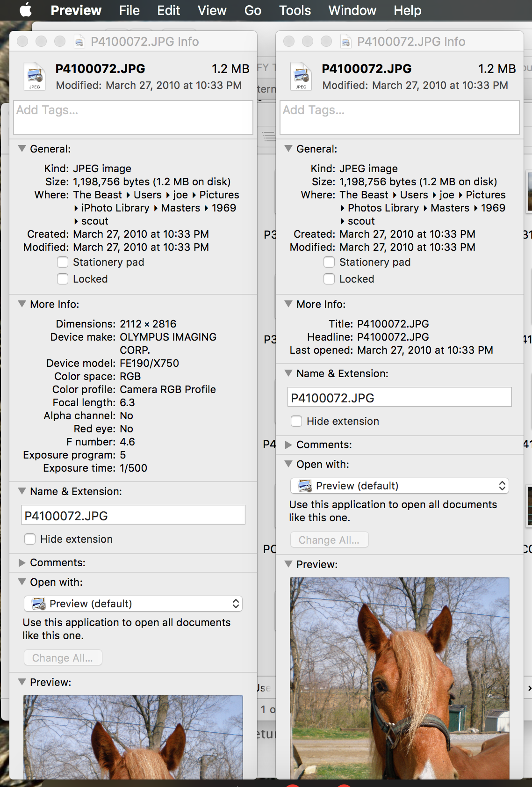This screenshot has width=532, height=787.
Task: Click 'iPhoto Library' path text in left window
Action: click(x=115, y=208)
